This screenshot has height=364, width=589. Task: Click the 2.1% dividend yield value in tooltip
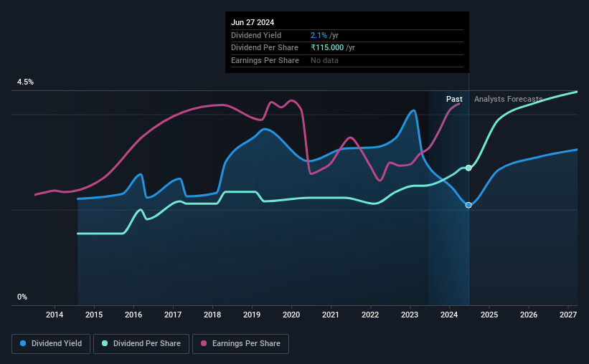[x=319, y=35]
